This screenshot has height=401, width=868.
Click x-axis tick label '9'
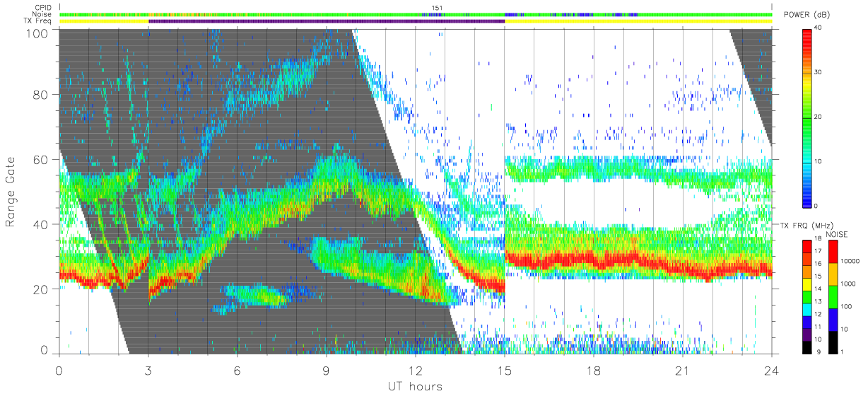(x=327, y=371)
